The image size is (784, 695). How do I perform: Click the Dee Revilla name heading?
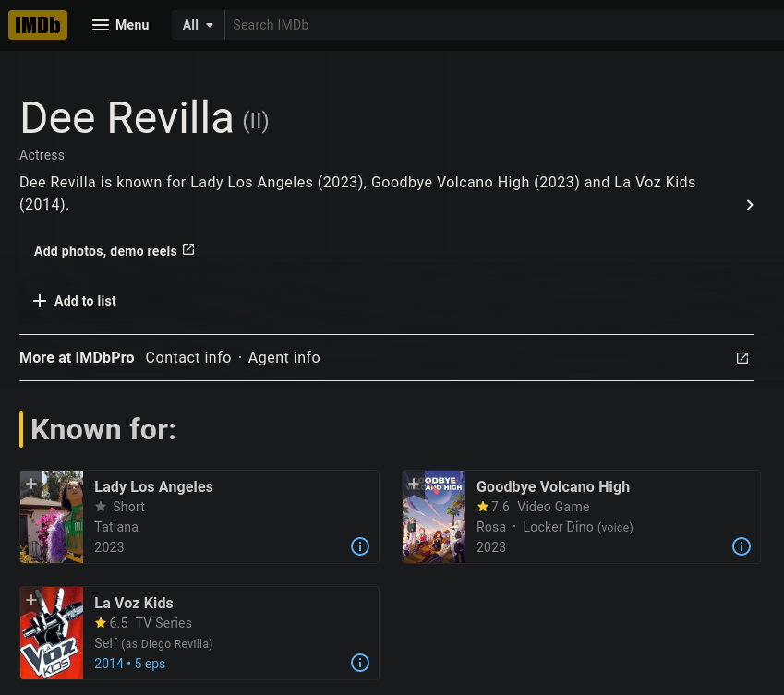pyautogui.click(x=127, y=118)
